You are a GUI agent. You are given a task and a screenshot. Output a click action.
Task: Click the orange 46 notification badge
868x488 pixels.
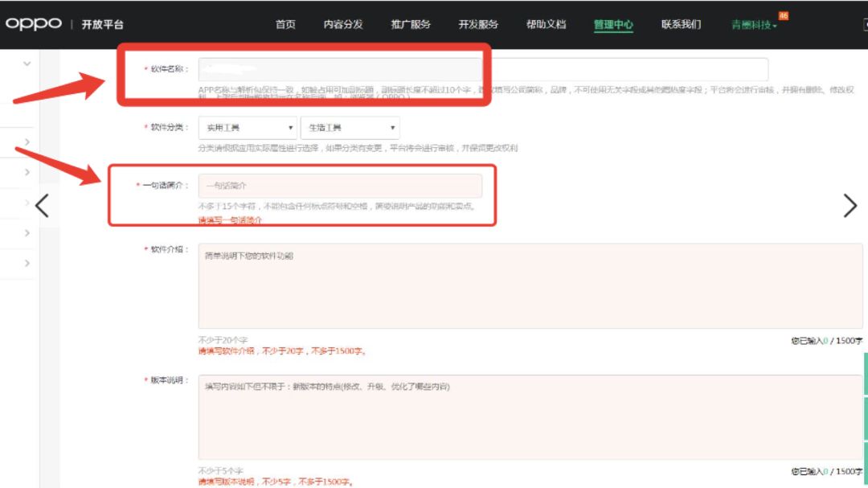point(783,16)
